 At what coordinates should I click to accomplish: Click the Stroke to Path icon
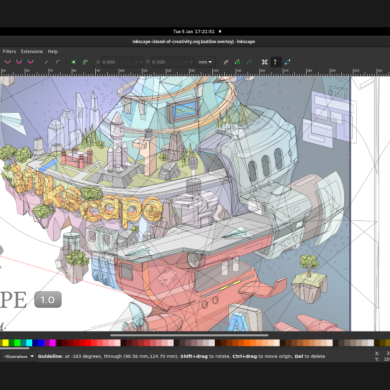pos(85,62)
